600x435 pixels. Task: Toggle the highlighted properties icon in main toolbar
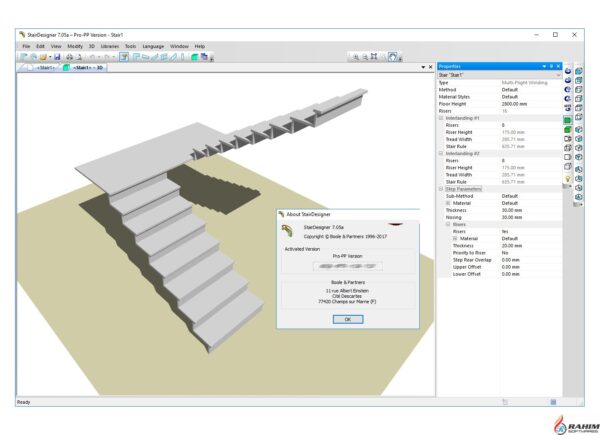click(124, 57)
